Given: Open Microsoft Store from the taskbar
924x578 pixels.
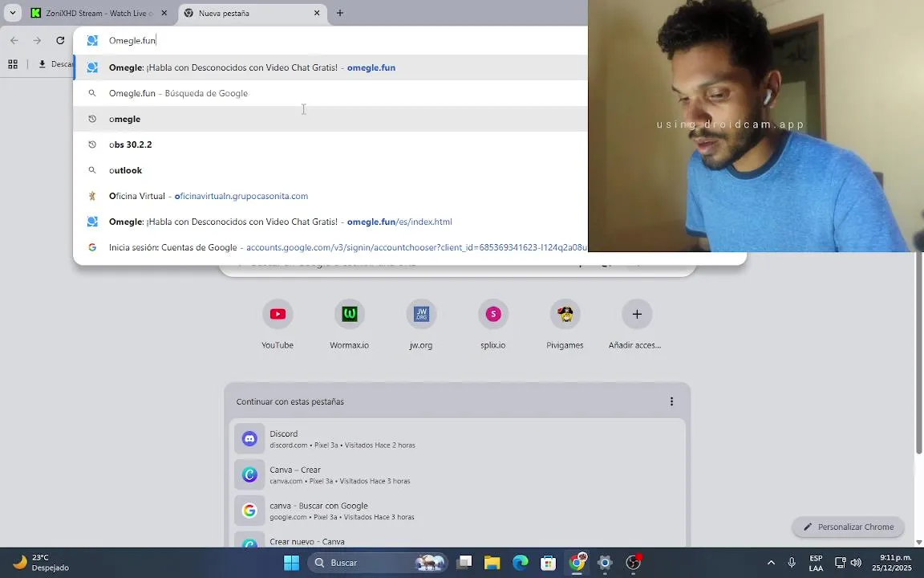Looking at the screenshot, I should [549, 563].
